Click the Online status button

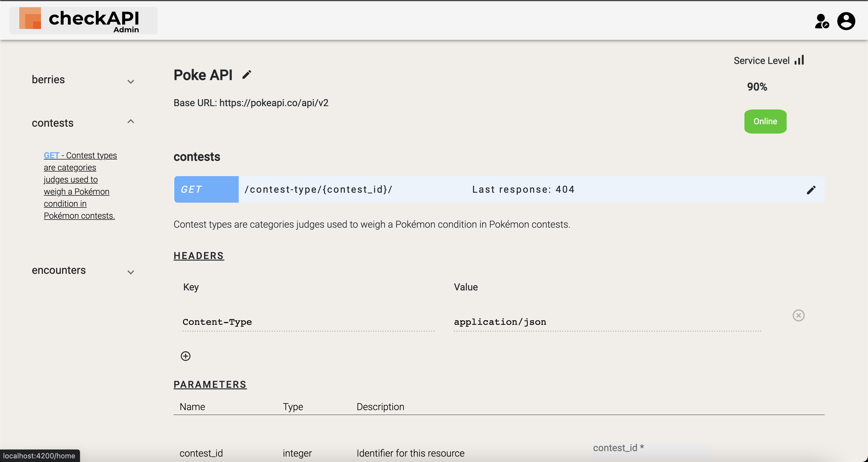[x=765, y=122]
